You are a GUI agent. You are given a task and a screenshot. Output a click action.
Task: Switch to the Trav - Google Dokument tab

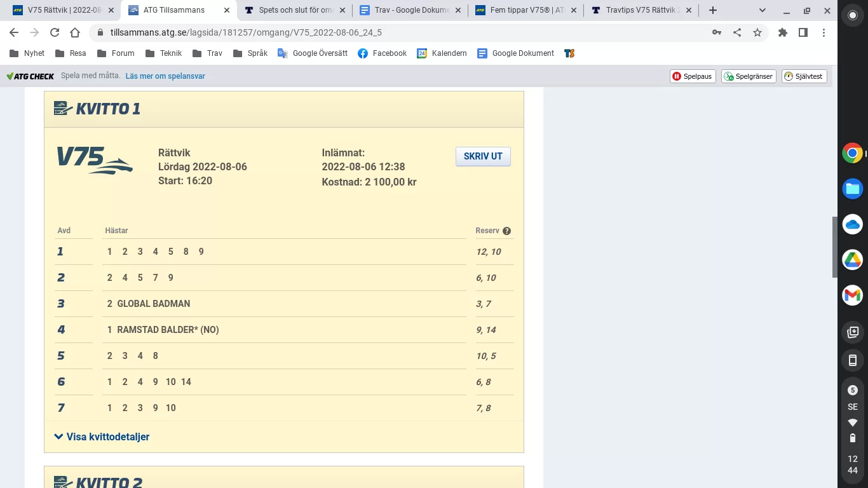coord(402,10)
